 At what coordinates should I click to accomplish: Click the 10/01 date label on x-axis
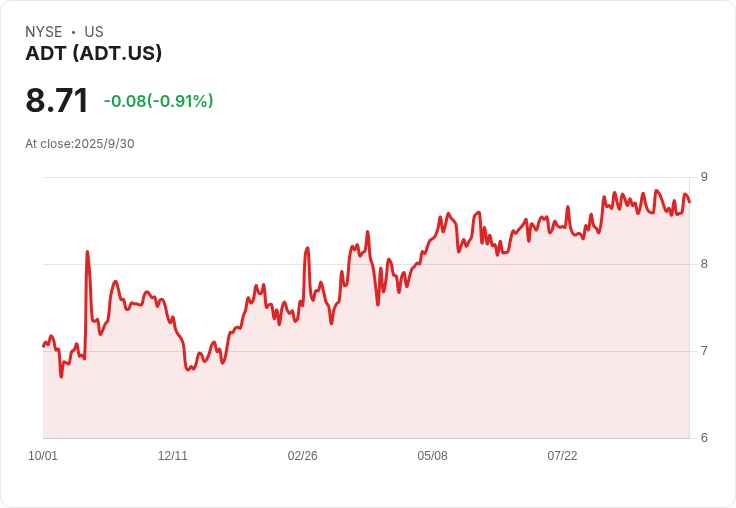43,456
